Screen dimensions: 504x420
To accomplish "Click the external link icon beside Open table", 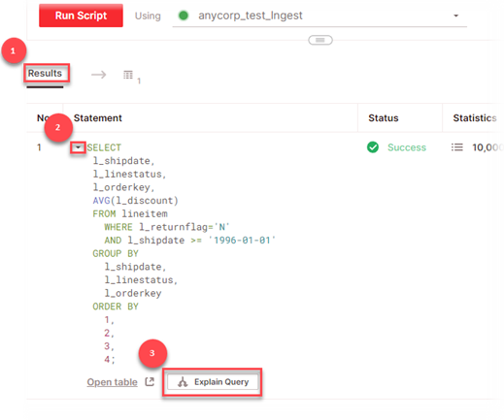I will pyautogui.click(x=150, y=382).
